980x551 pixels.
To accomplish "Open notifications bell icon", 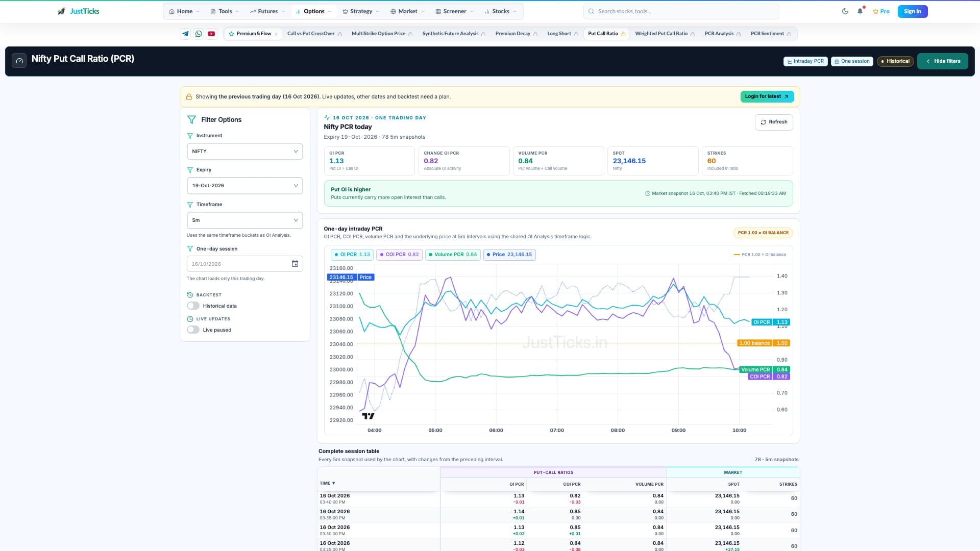I will [860, 11].
